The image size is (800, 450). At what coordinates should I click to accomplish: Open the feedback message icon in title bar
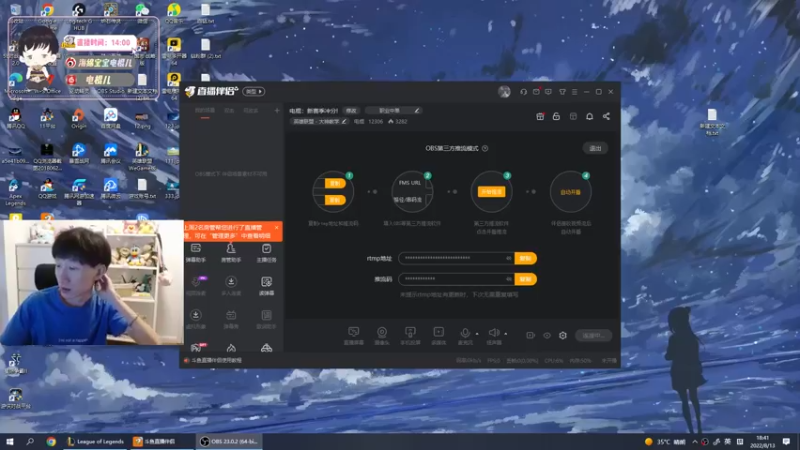coord(548,92)
